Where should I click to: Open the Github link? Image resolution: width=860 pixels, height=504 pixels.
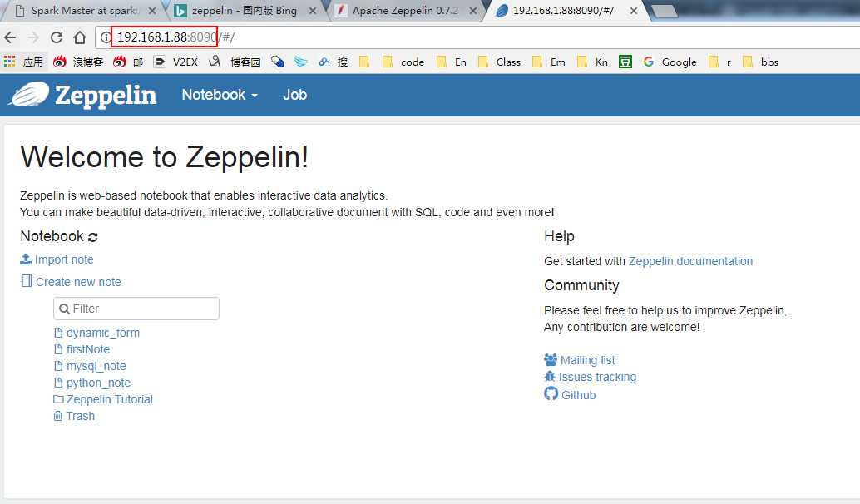[570, 394]
